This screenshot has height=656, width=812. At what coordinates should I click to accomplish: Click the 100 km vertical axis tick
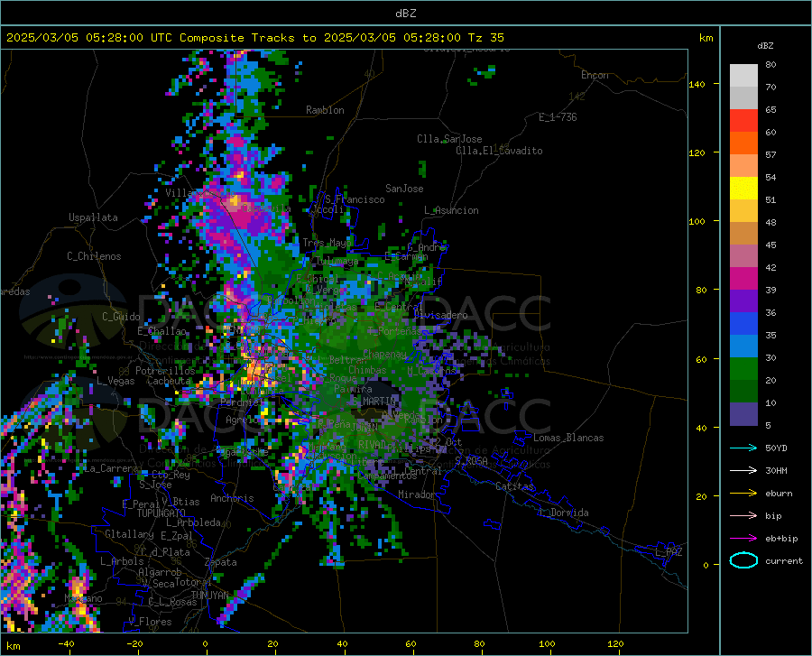click(x=697, y=221)
